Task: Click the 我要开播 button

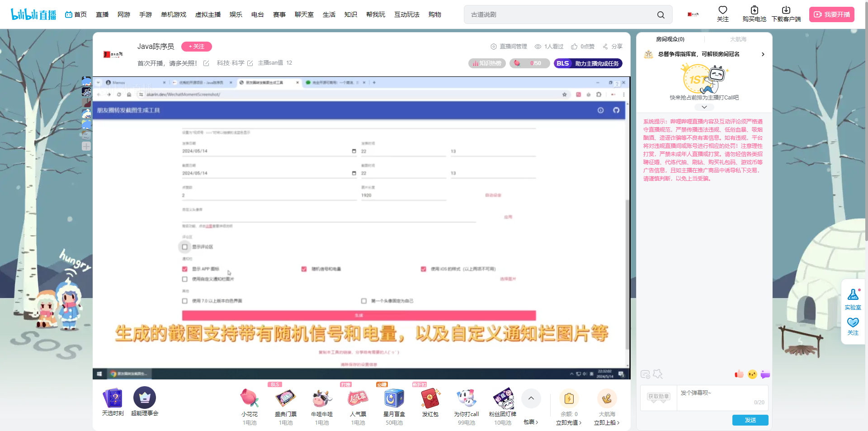Action: [x=831, y=14]
